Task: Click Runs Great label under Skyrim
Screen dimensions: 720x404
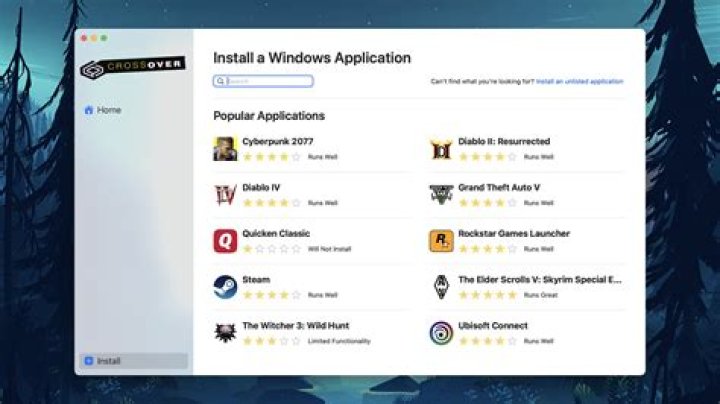Action: [540, 295]
